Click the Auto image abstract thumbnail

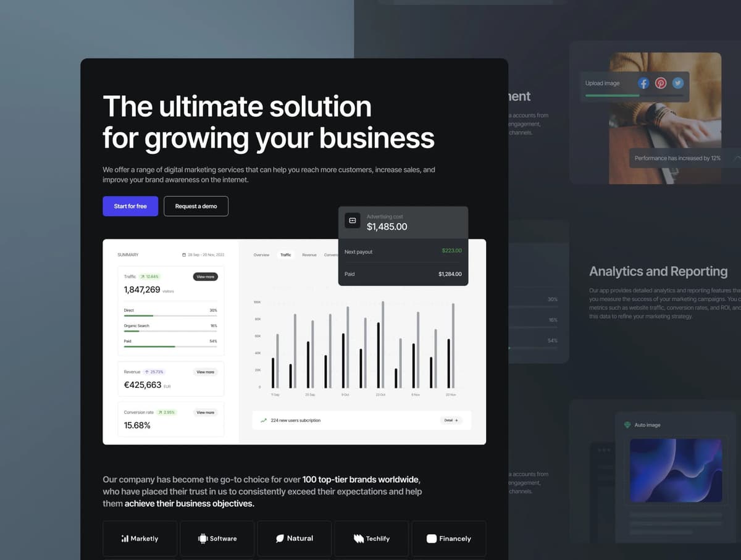pyautogui.click(x=676, y=470)
